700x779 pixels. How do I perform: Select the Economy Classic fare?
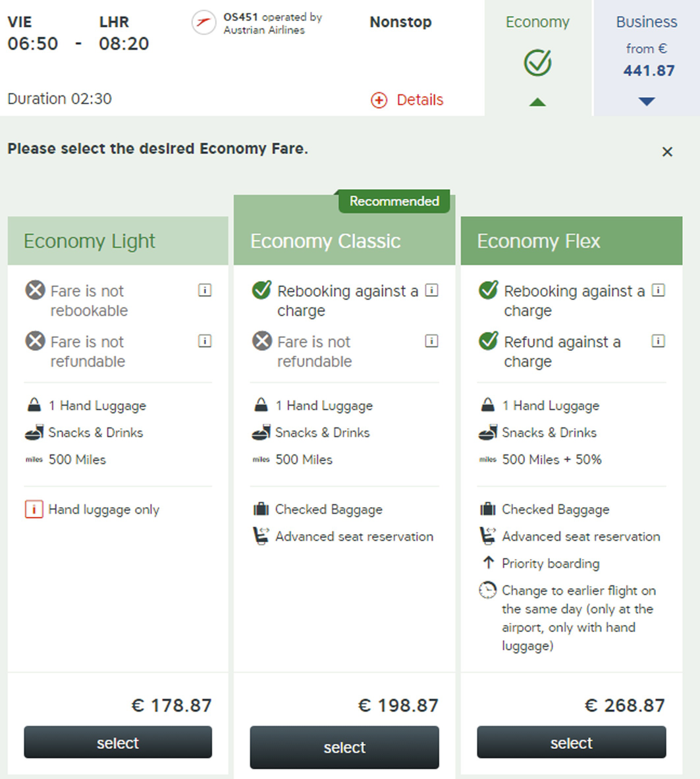[x=344, y=747]
